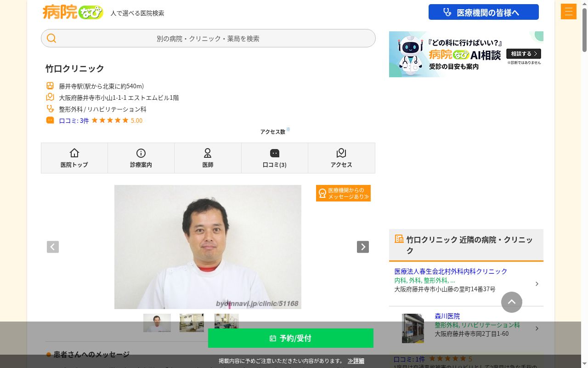Open 医療機関の皆様へ button
Viewport: 588px width, 368px height.
[483, 12]
